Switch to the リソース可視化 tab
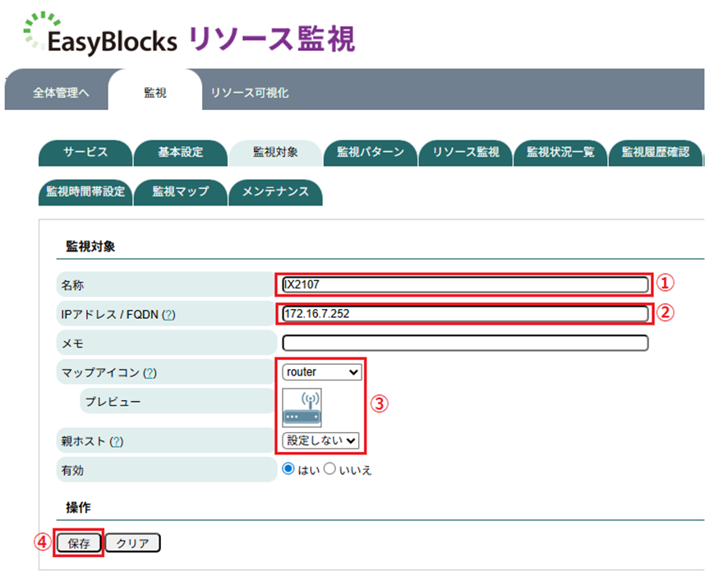Screen dimensions: 728x576 click(x=249, y=93)
